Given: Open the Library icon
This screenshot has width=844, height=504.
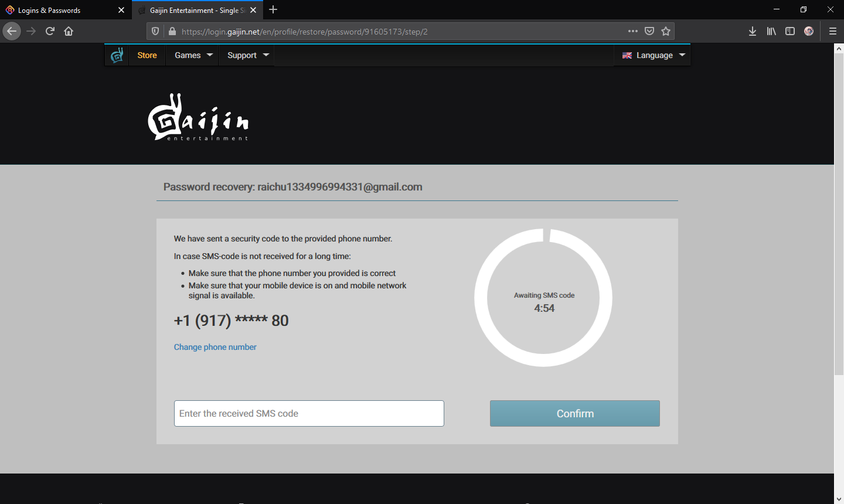Looking at the screenshot, I should pos(771,31).
